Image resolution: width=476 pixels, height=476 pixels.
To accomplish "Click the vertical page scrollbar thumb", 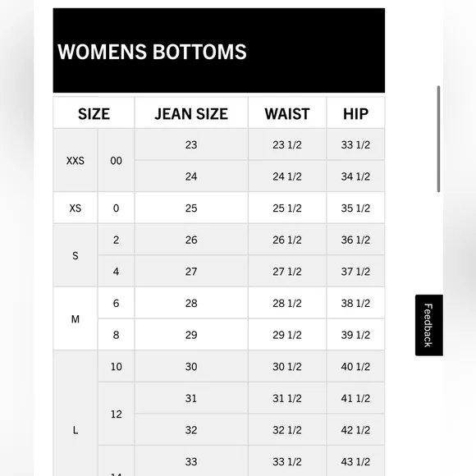I will [438, 139].
